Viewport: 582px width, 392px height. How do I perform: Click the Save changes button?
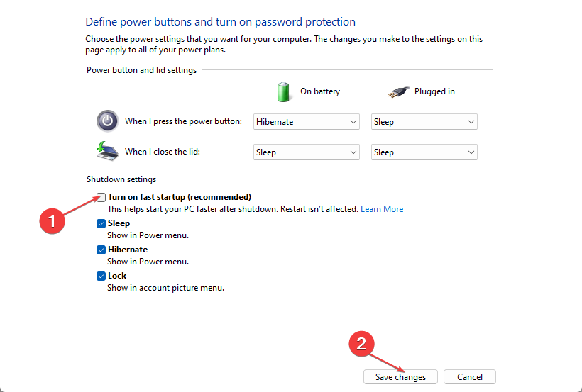tap(400, 377)
